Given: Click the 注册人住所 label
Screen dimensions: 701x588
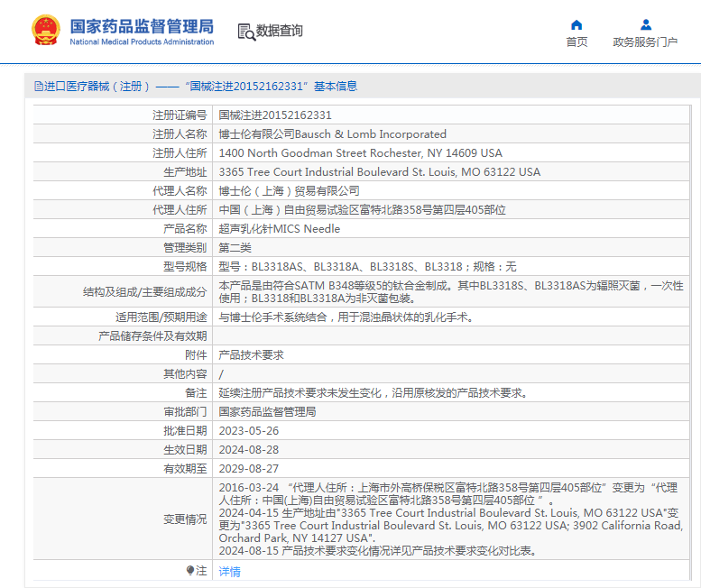Looking at the screenshot, I should click(180, 153).
